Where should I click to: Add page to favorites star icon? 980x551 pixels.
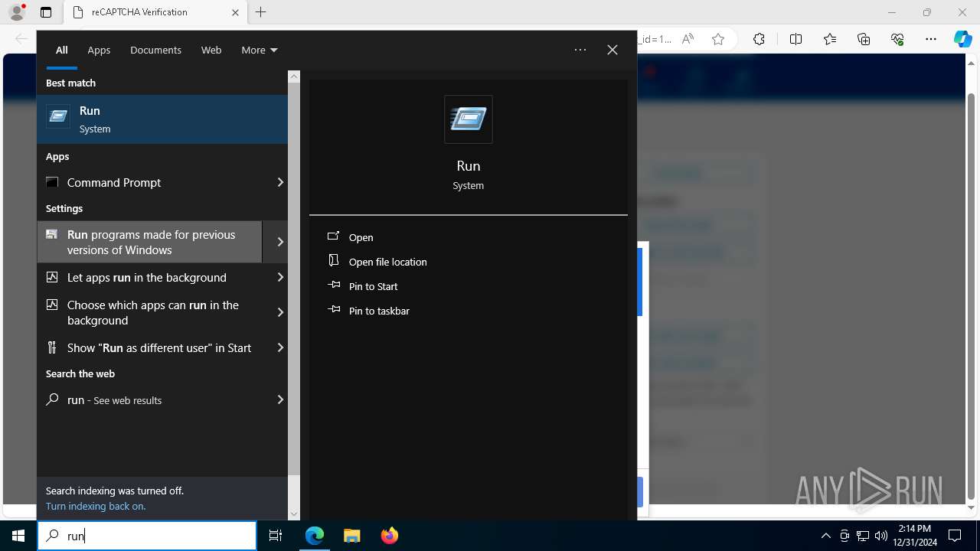click(x=718, y=39)
